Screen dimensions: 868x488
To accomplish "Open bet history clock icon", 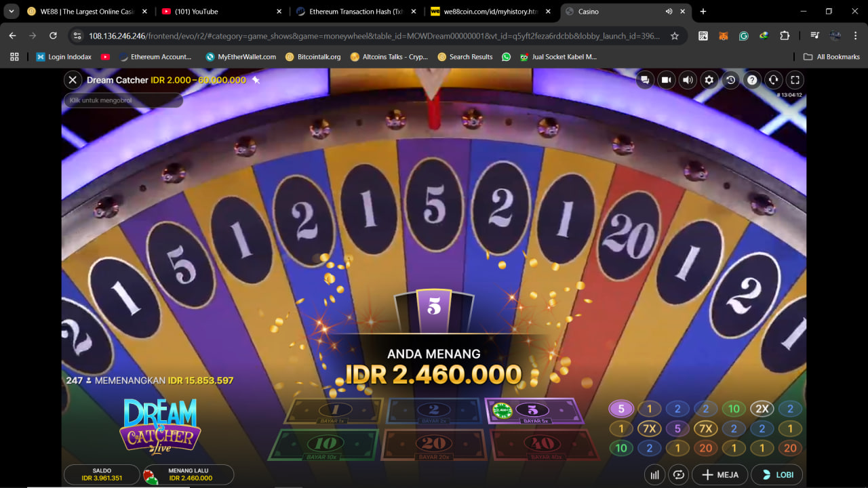I will (730, 80).
